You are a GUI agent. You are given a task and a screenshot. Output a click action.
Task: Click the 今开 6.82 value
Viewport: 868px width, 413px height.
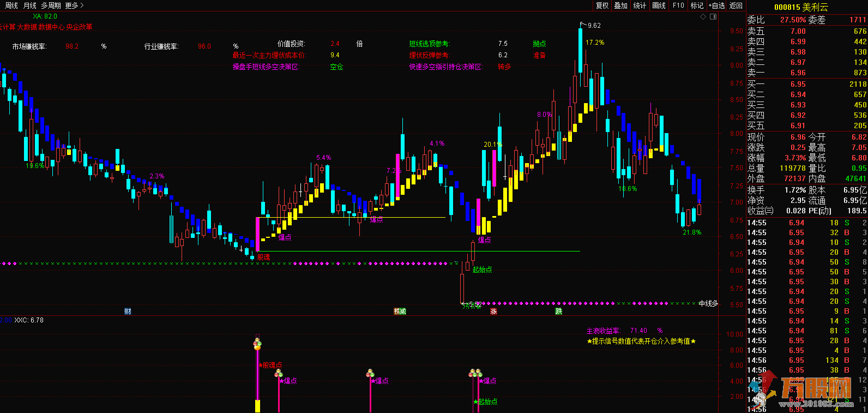859,137
